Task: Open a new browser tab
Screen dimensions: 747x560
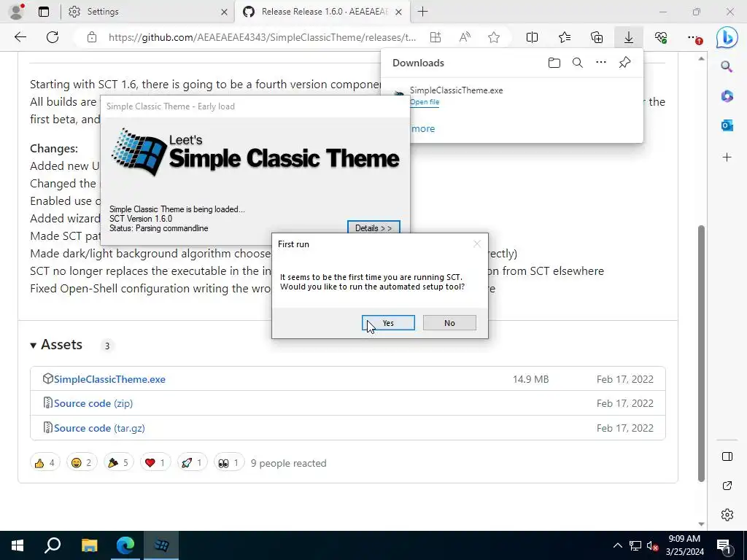Action: pos(422,12)
